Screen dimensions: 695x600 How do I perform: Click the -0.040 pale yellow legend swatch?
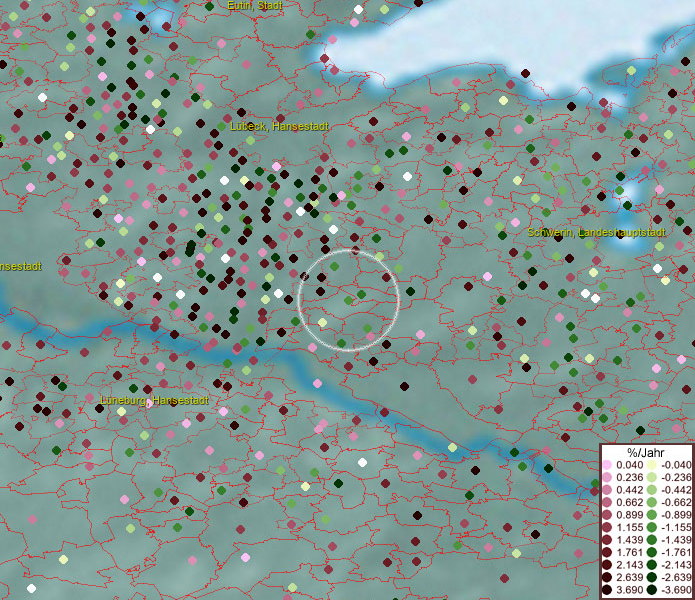650,465
